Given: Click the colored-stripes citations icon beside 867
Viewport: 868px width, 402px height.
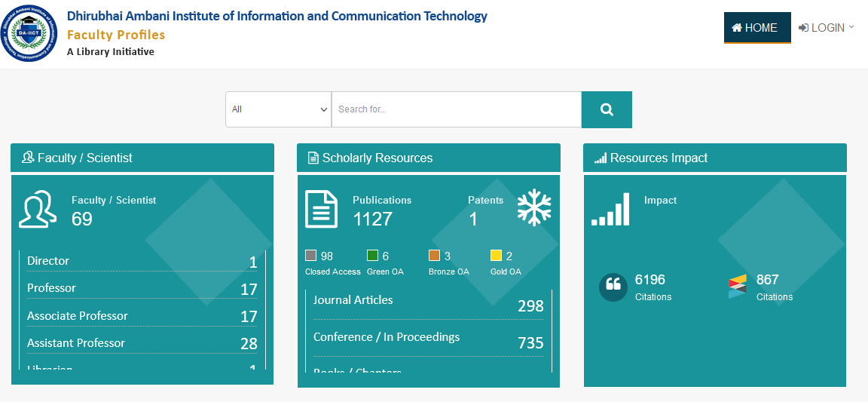Looking at the screenshot, I should click(x=738, y=287).
